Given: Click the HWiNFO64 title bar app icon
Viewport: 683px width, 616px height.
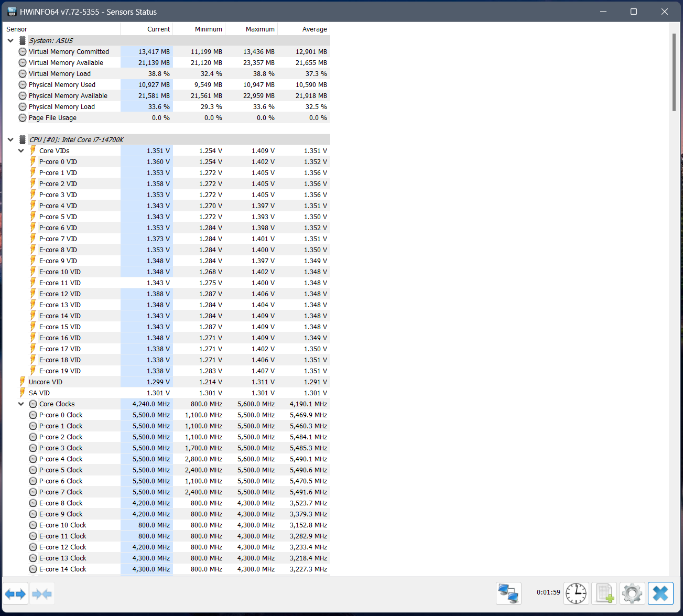Looking at the screenshot, I should pyautogui.click(x=12, y=12).
